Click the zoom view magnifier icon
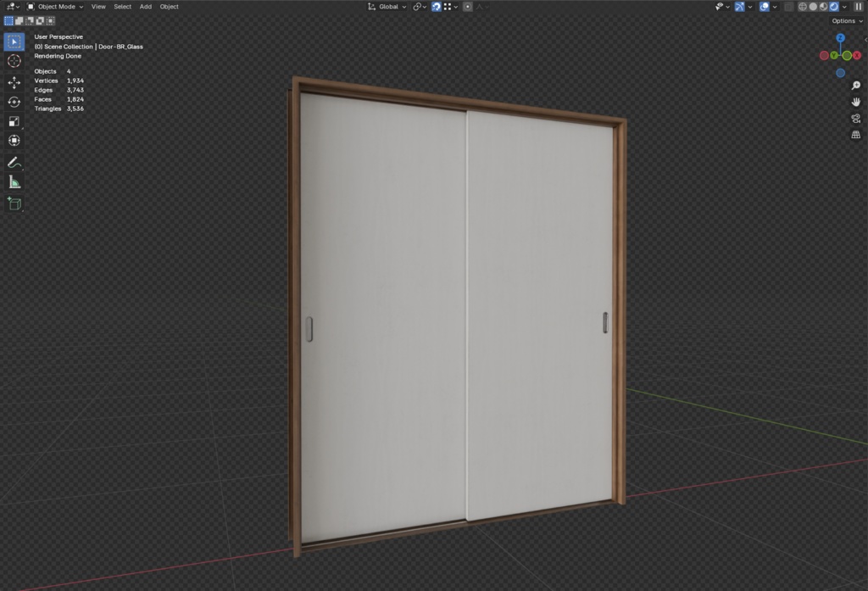The image size is (868, 591). click(856, 86)
